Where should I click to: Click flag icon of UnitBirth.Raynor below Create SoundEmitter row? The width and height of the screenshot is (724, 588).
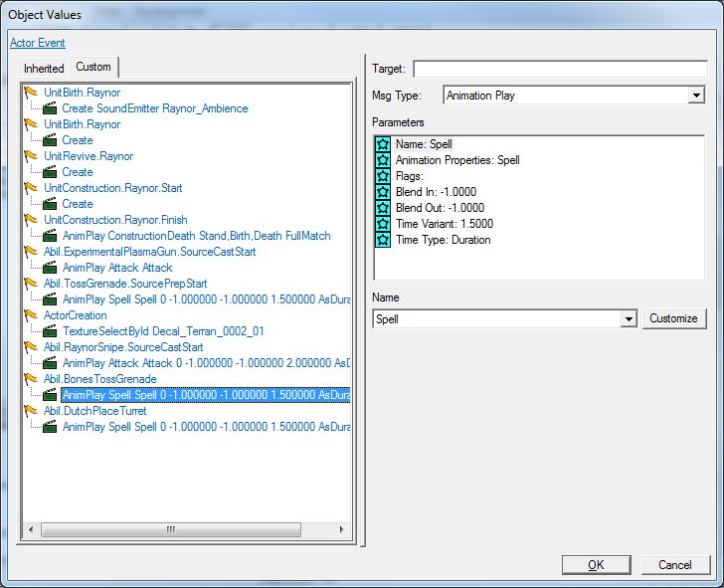pos(31,124)
